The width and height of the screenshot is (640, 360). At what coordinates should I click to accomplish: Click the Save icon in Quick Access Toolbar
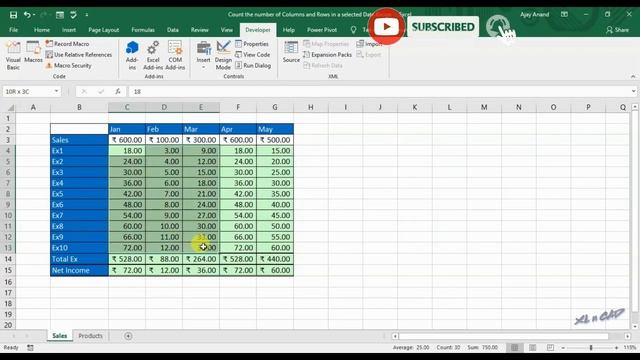point(13,15)
